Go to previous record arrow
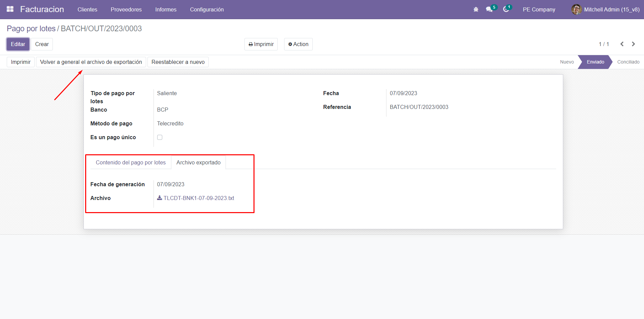Viewport: 644px width, 319px height. (622, 44)
